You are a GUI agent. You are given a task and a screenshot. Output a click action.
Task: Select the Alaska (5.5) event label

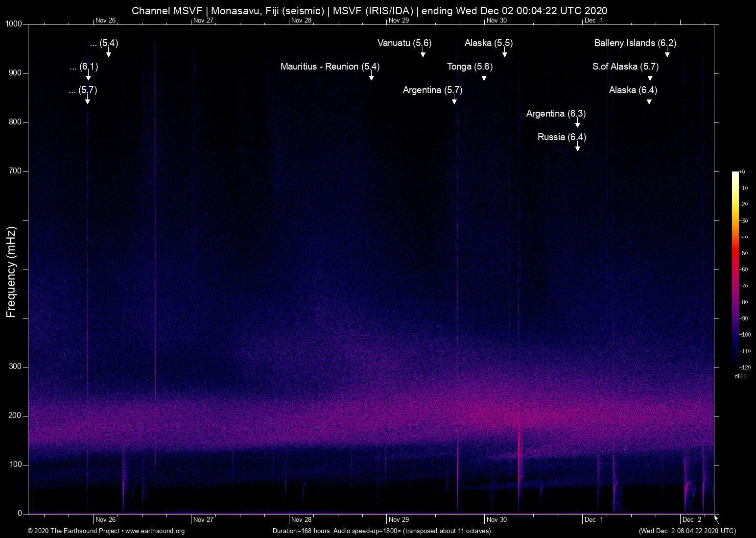pos(489,43)
